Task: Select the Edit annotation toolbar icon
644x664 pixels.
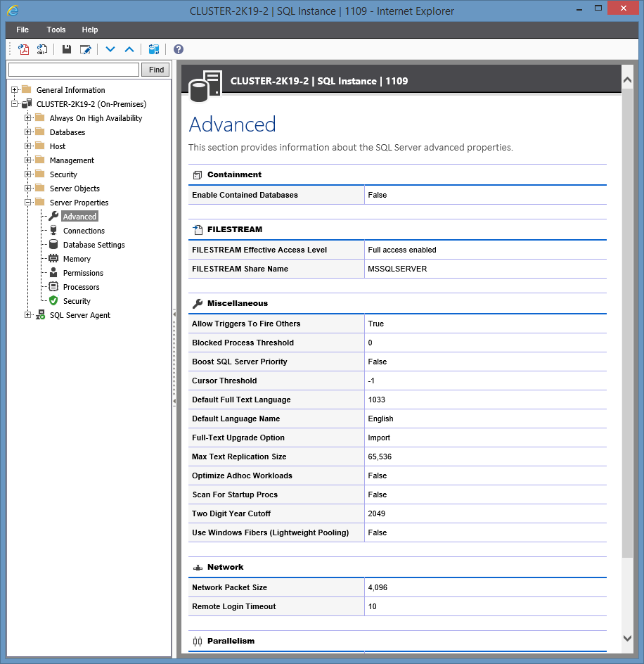Action: [86, 49]
